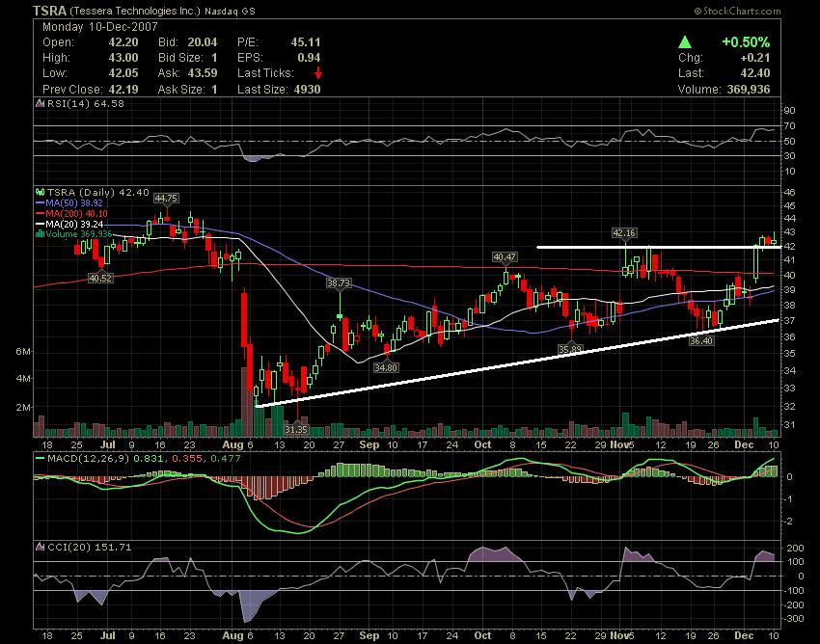
Task: Click the small icon beside RSI(14)
Action: [x=41, y=103]
